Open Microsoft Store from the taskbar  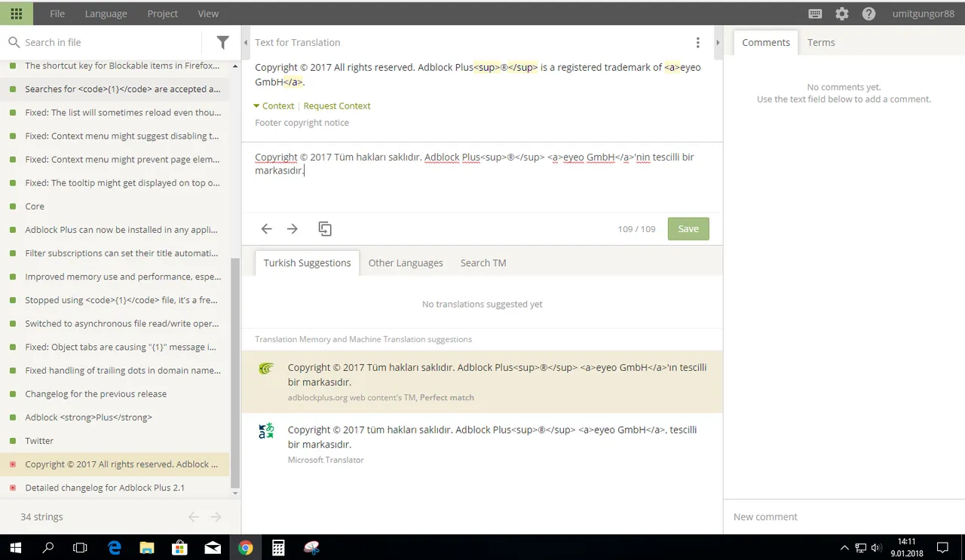[179, 547]
